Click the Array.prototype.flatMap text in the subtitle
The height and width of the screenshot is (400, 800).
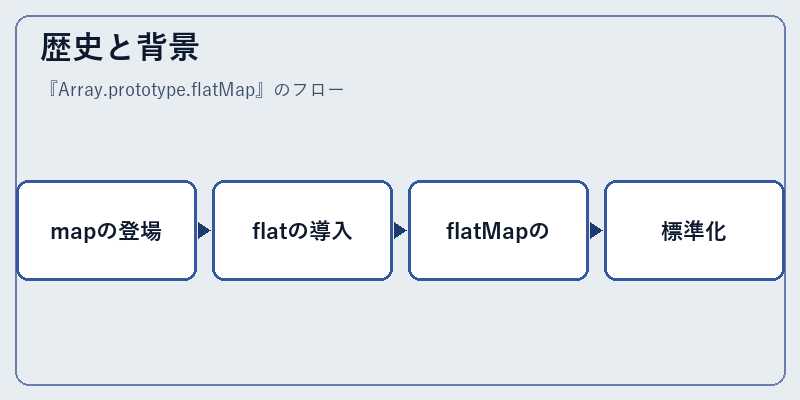tap(157, 90)
